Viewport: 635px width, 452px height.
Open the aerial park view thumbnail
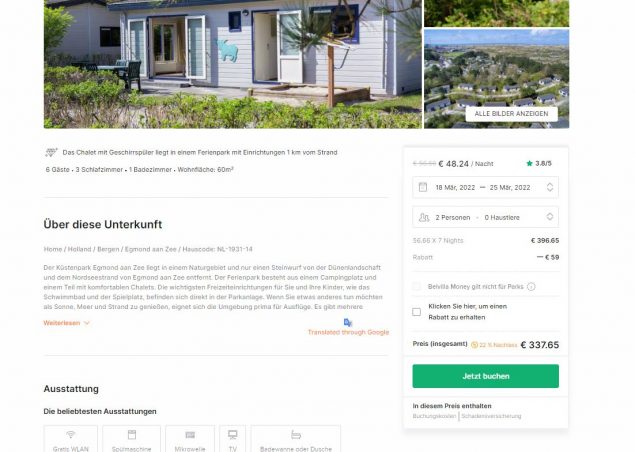click(x=496, y=79)
